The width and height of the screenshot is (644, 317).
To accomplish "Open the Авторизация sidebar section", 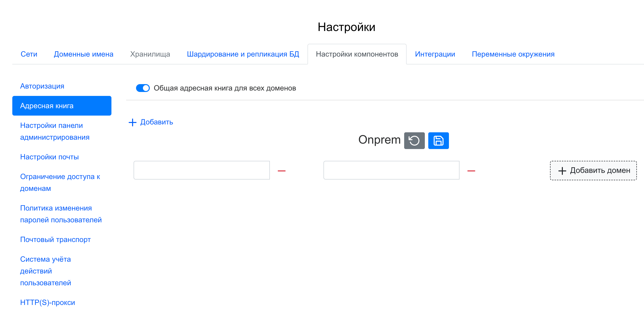I will [x=42, y=86].
